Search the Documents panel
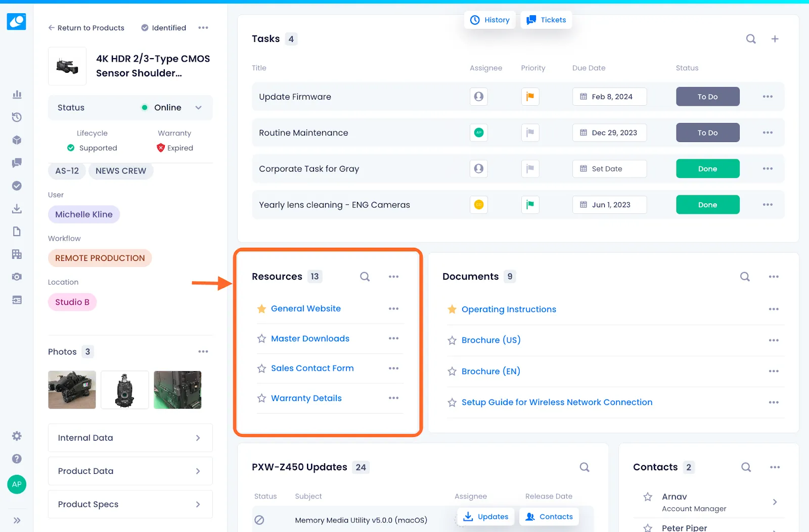 click(745, 277)
